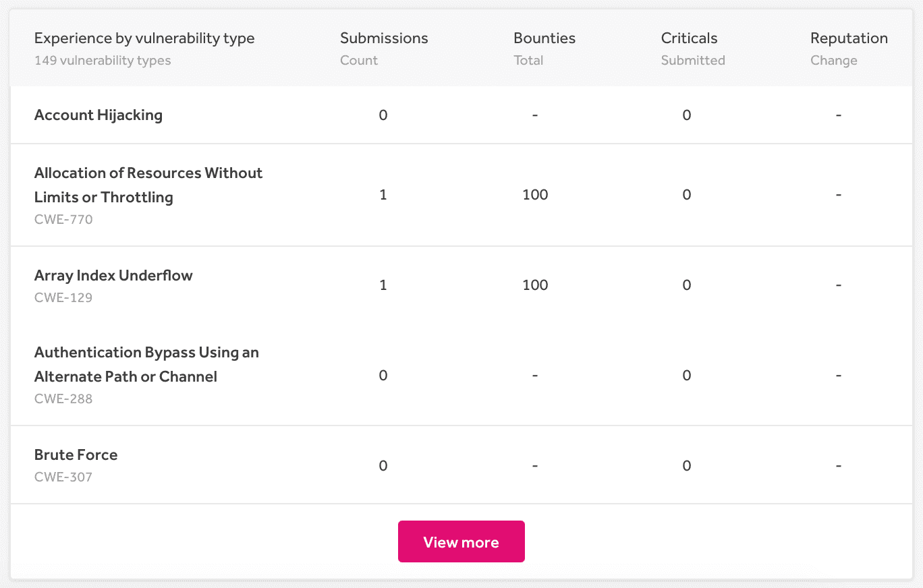Open Authentication Bypass Using an Alternate Path

pyautogui.click(x=146, y=364)
